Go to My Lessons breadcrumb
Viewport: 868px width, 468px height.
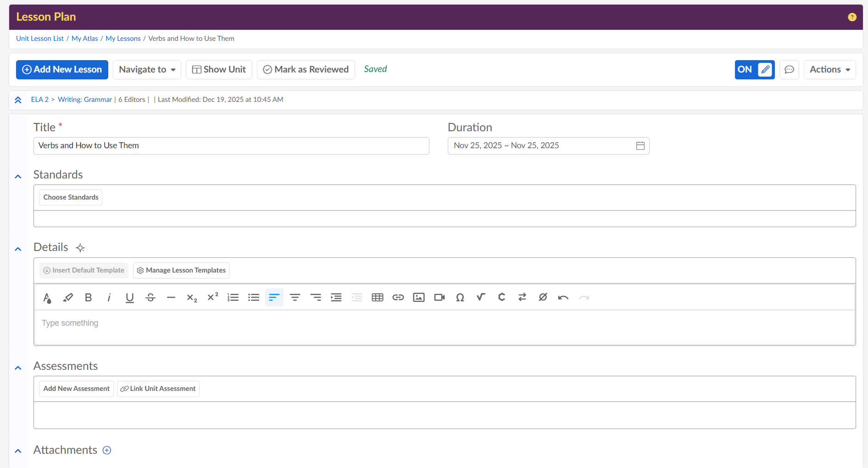[x=123, y=39]
